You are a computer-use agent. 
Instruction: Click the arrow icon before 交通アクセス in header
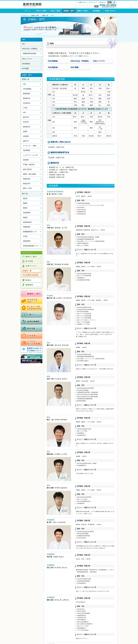77,2
